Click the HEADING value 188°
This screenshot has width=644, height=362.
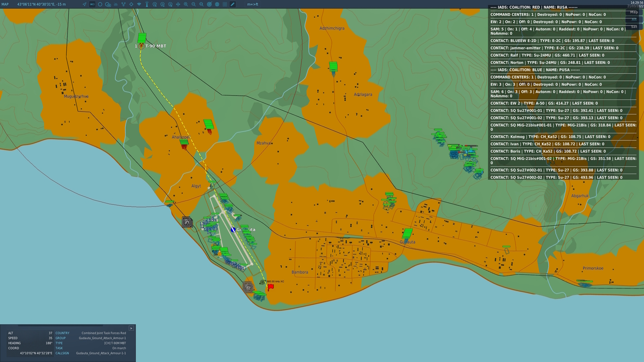49,343
